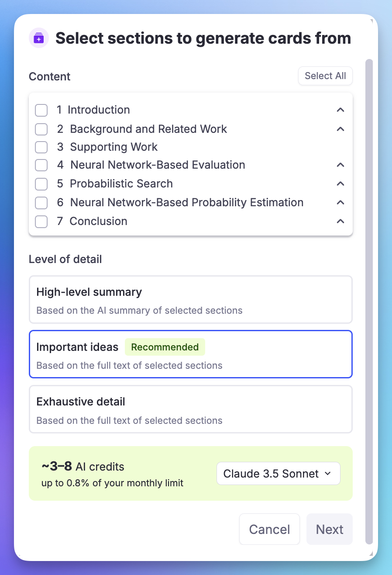This screenshot has width=392, height=575.
Task: Open the Claude 3.5 Sonnet model dropdown
Action: 278,474
